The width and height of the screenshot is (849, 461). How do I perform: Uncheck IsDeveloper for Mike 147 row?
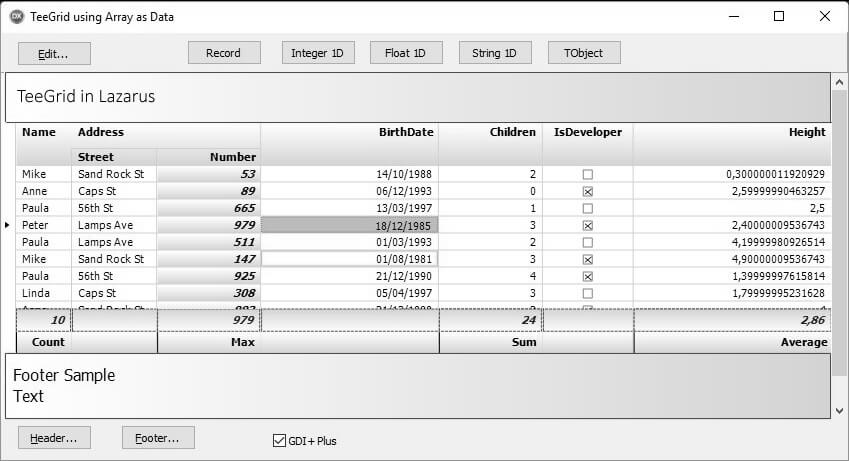pos(587,259)
